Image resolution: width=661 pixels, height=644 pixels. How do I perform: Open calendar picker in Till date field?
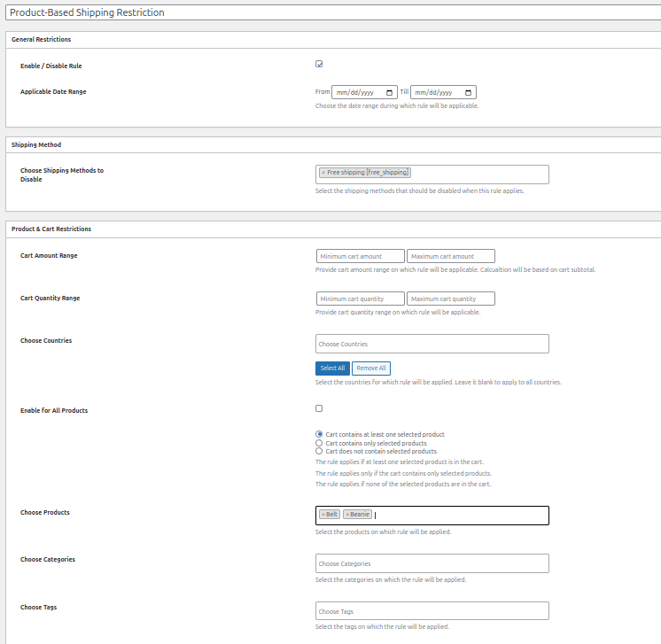click(468, 92)
